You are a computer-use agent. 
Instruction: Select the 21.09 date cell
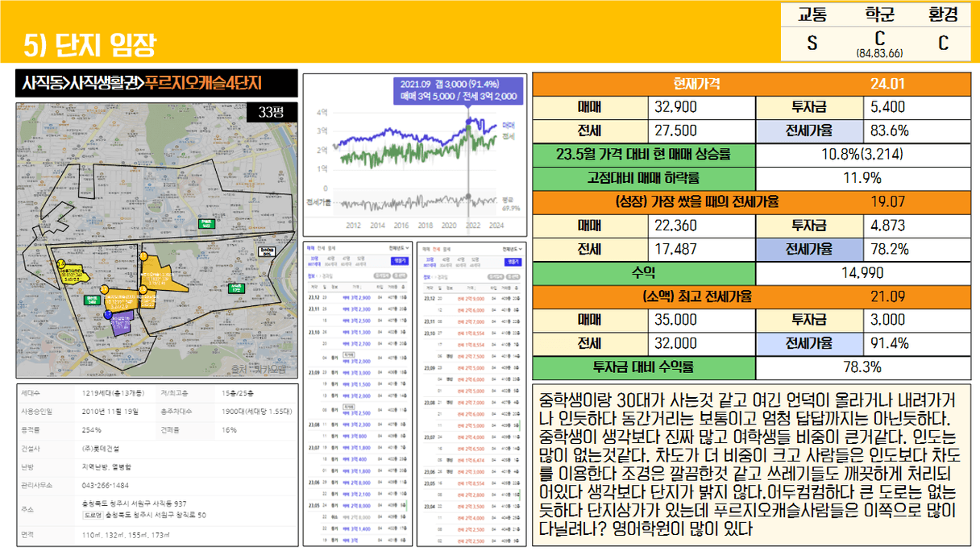pos(887,296)
